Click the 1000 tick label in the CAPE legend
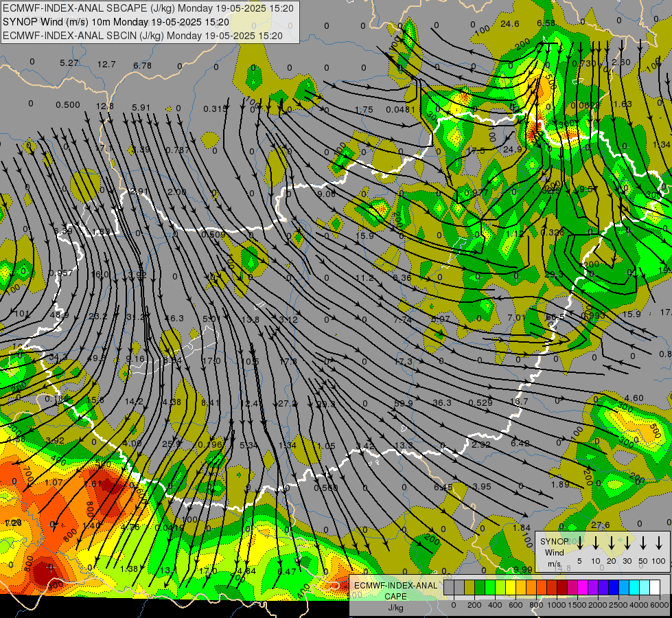 click(x=557, y=605)
